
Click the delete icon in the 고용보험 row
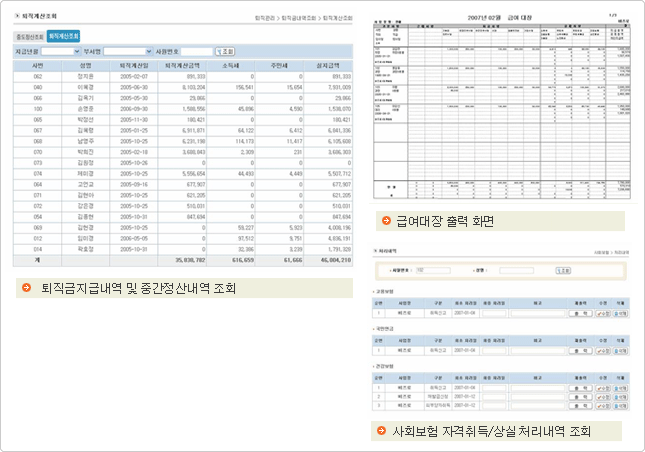click(620, 311)
